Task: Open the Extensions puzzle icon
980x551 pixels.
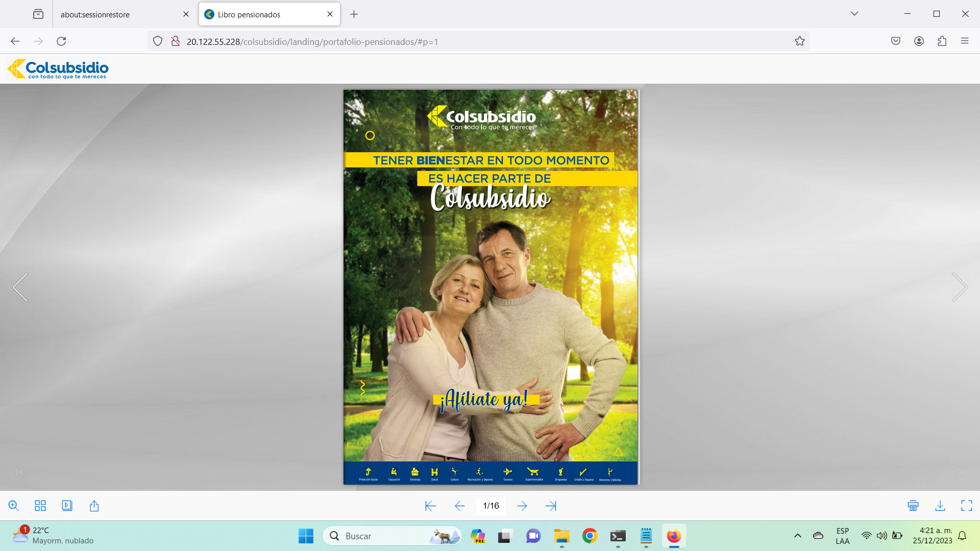Action: click(942, 41)
